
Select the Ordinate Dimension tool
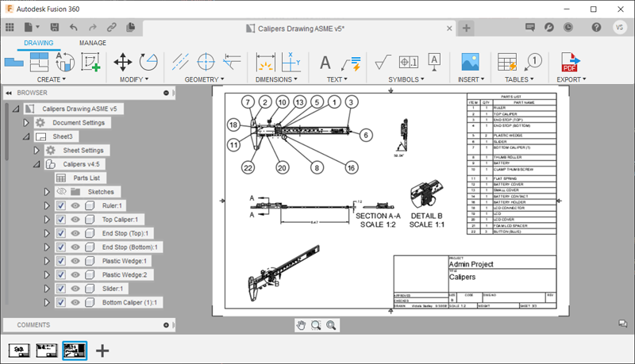point(291,62)
